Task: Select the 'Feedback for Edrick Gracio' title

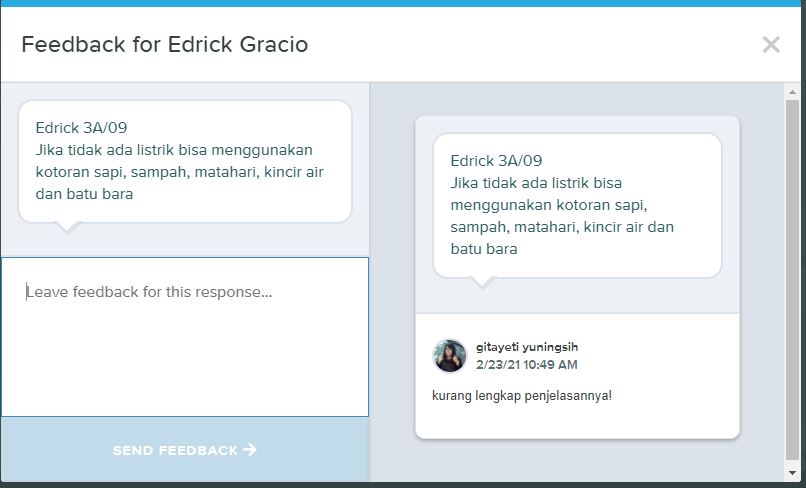Action: pyautogui.click(x=164, y=44)
